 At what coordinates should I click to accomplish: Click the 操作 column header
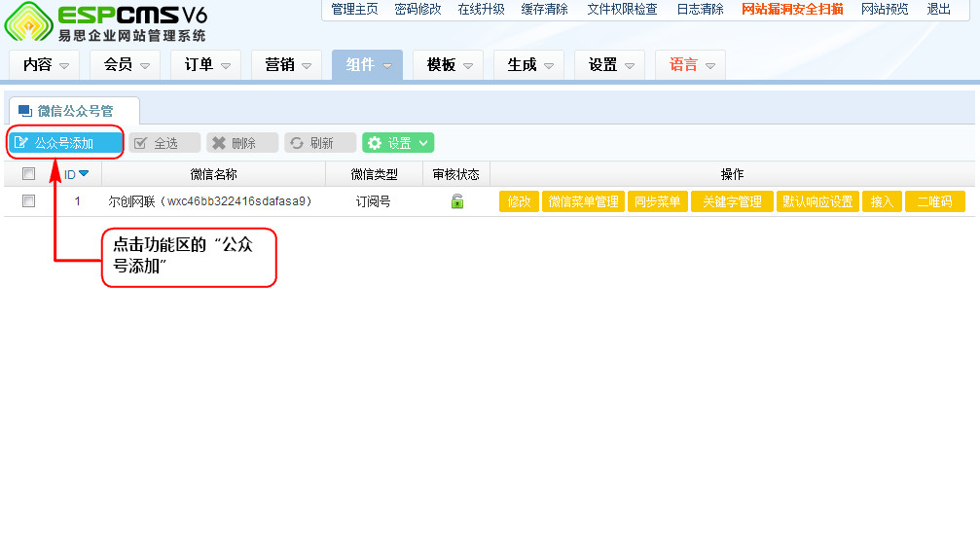click(732, 174)
